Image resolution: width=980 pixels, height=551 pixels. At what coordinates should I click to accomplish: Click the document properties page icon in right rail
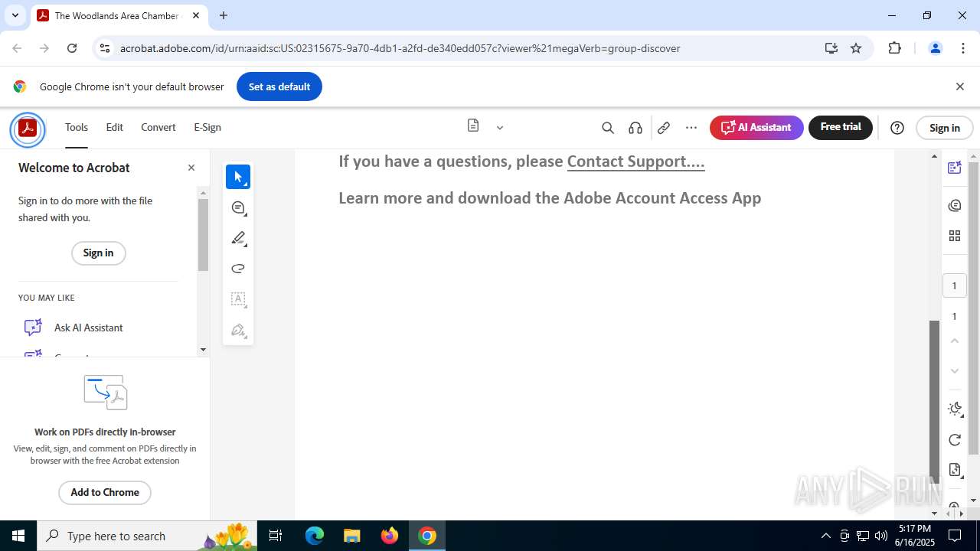pyautogui.click(x=955, y=470)
